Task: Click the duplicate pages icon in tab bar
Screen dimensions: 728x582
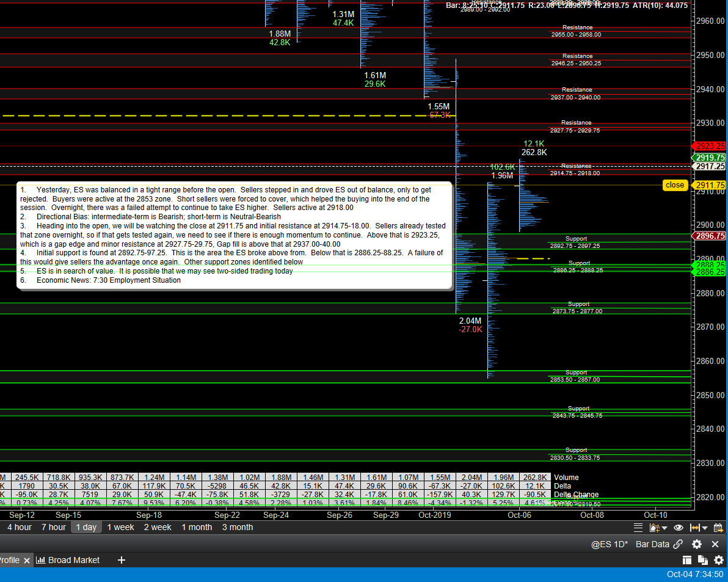Action: click(x=702, y=560)
